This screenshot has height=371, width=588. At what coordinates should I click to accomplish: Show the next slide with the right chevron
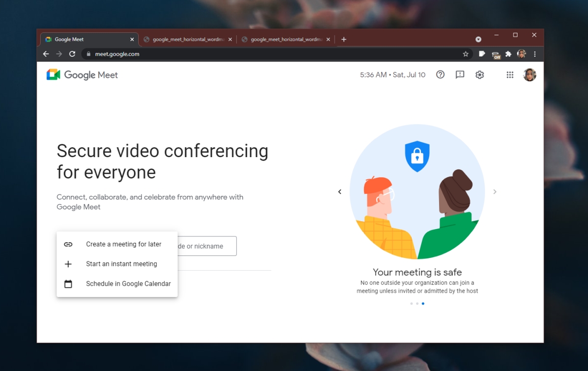point(494,191)
